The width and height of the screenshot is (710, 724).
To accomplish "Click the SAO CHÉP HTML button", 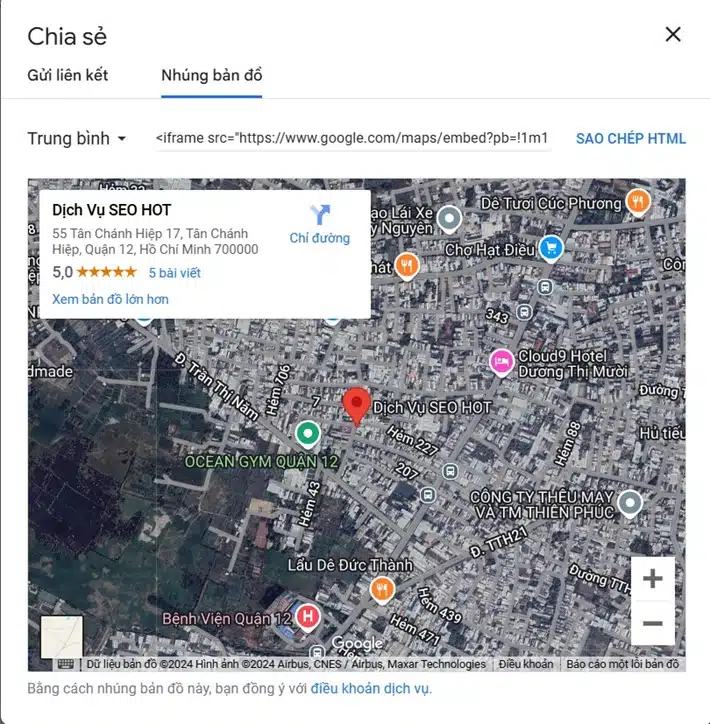I will [x=631, y=139].
